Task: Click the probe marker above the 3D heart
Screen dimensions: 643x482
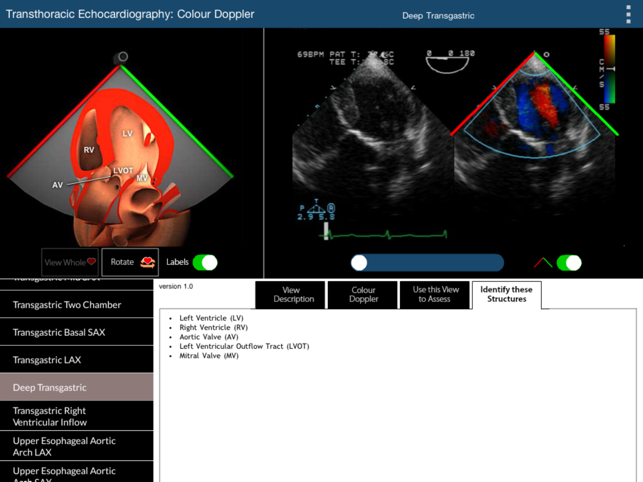Action: (123, 57)
